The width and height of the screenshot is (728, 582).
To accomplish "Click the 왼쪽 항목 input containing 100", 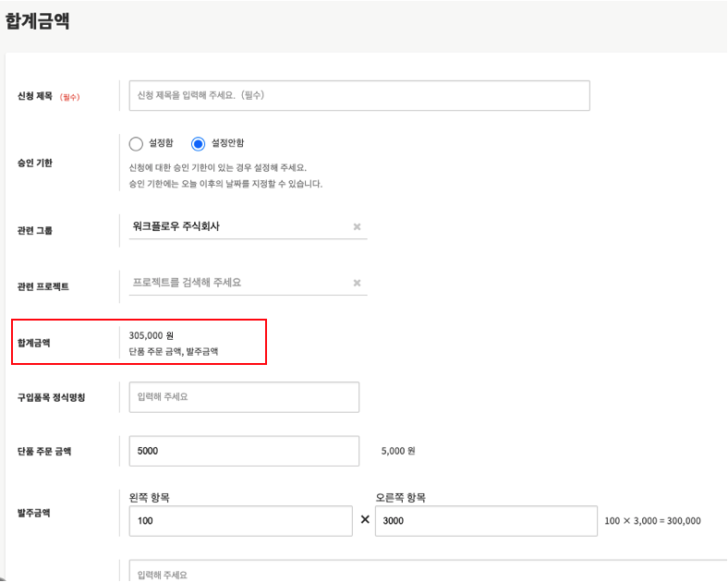I will [x=240, y=521].
